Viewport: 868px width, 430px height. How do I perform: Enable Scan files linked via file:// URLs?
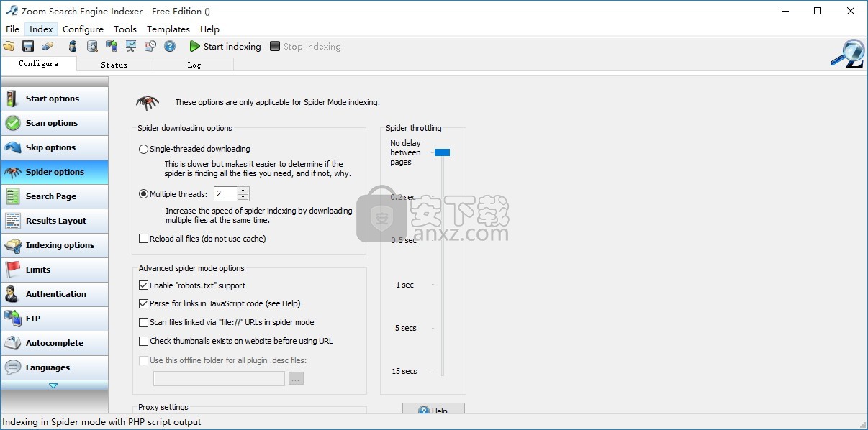[143, 322]
